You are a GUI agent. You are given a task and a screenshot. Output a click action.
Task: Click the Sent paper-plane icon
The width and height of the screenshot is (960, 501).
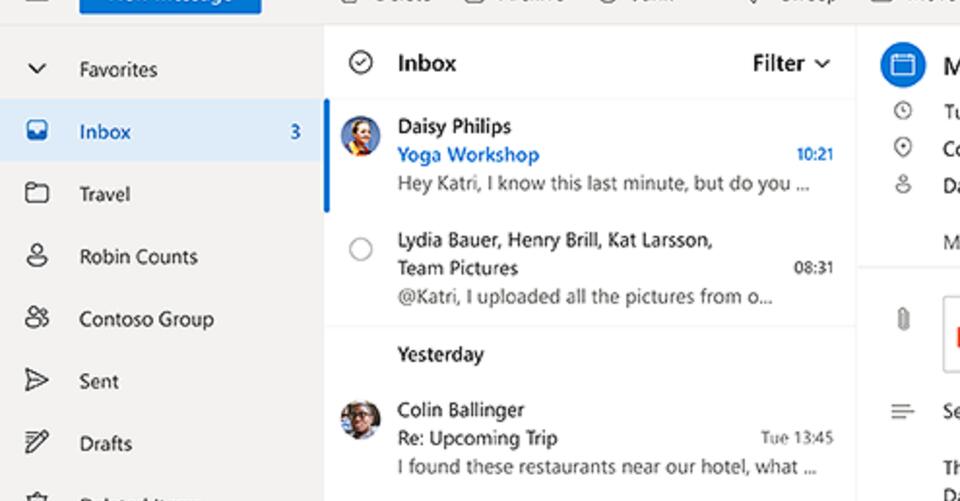(37, 381)
